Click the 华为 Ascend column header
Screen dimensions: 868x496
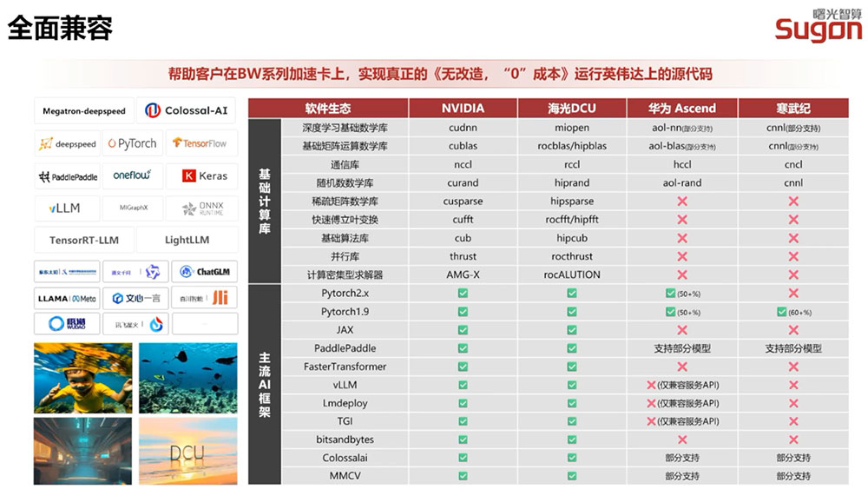point(682,108)
